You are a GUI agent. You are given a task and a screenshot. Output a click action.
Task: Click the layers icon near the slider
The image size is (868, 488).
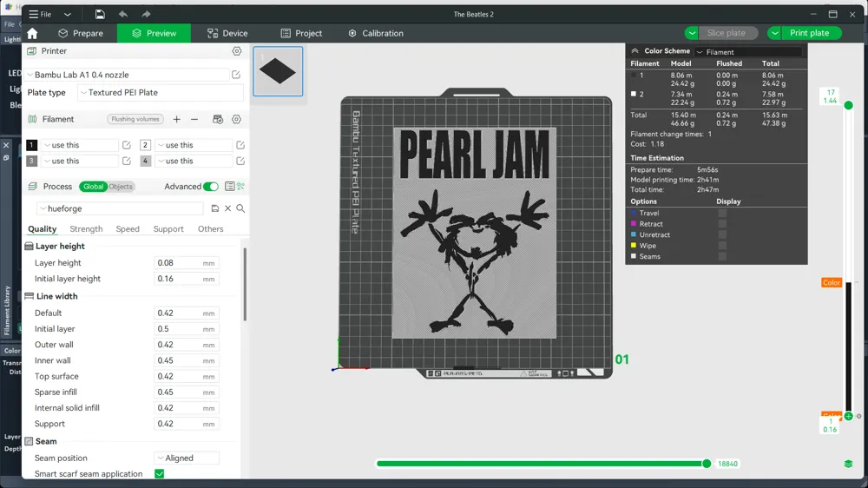click(x=848, y=464)
